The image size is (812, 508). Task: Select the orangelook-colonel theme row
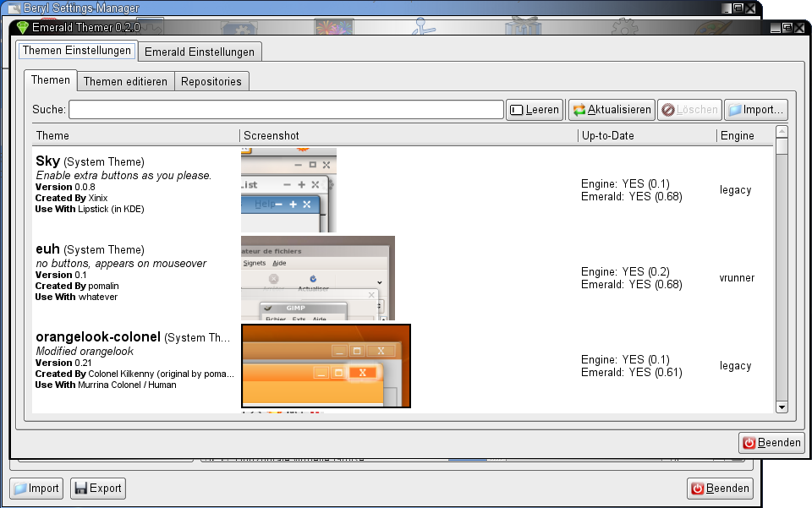click(x=403, y=366)
